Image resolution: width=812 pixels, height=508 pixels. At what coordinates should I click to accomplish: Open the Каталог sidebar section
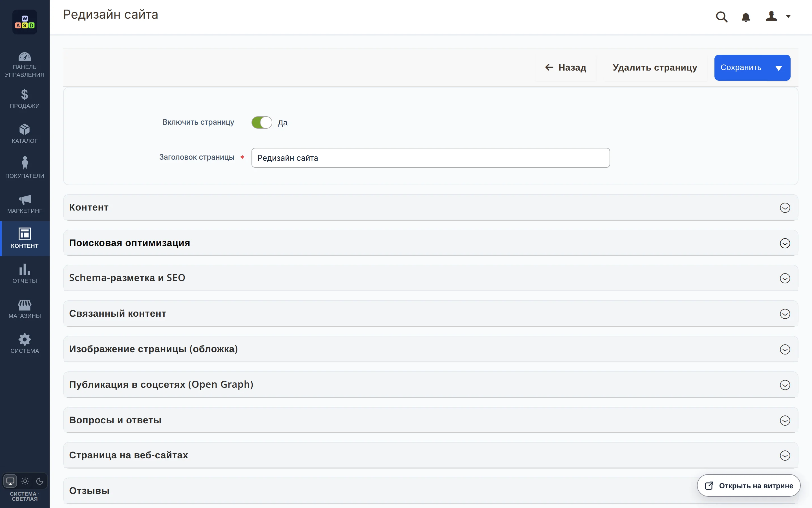[x=25, y=134]
